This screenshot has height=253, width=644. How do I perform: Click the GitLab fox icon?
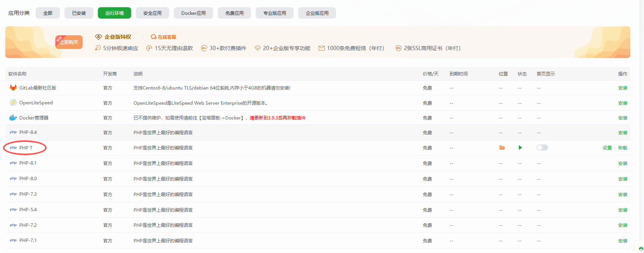coord(13,88)
